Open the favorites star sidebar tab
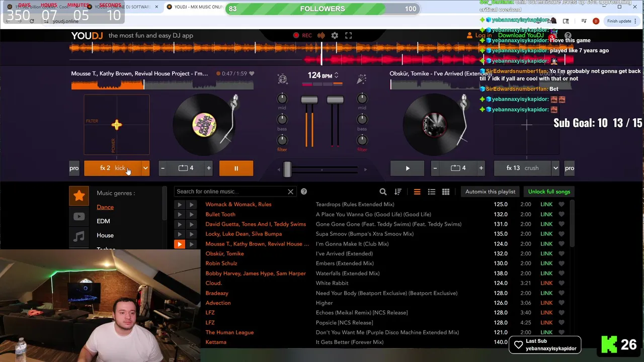This screenshot has width=644, height=362. click(79, 196)
